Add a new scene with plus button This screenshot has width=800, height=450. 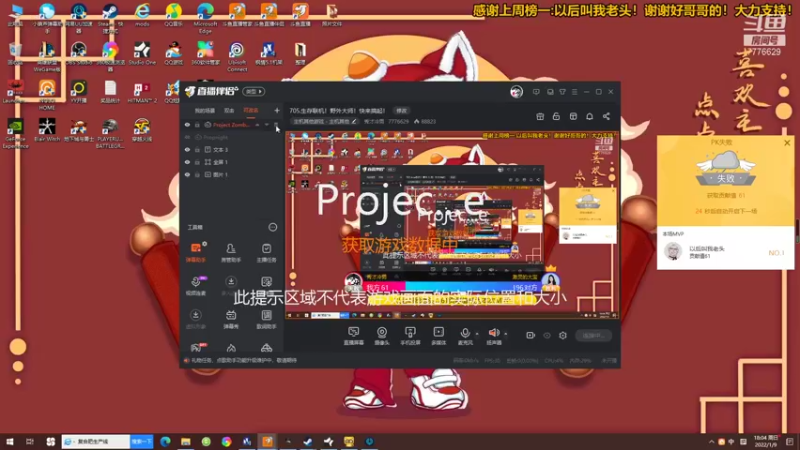(x=277, y=110)
